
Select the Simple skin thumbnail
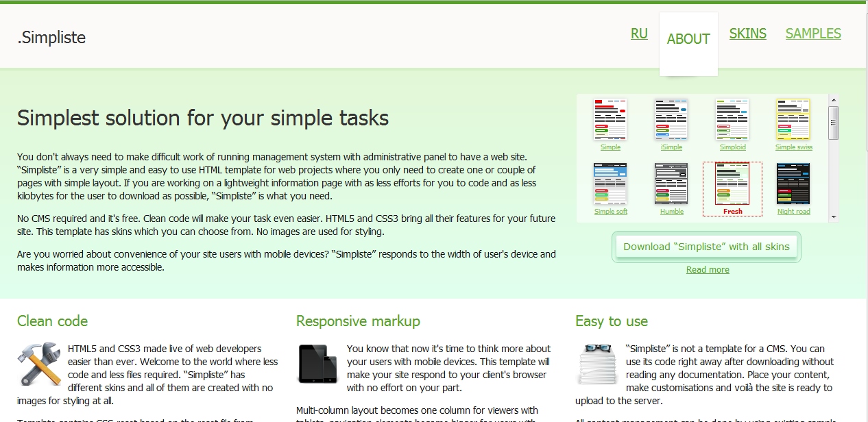click(610, 120)
